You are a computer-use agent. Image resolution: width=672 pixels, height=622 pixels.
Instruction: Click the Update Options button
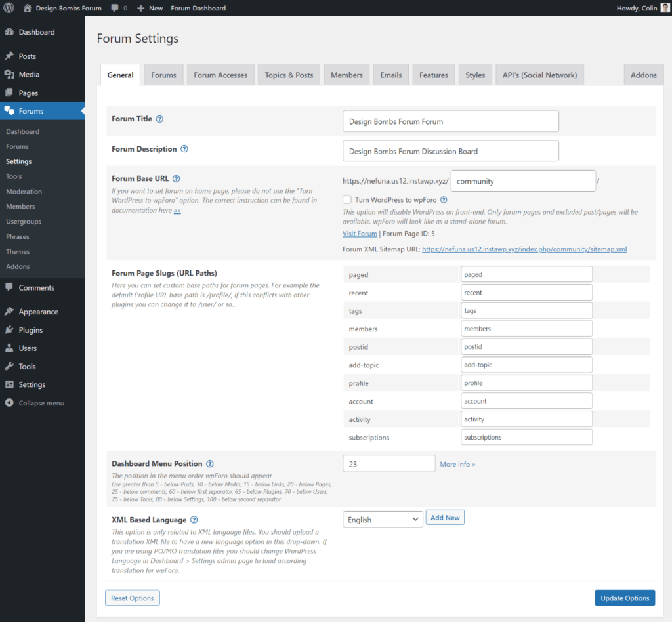[625, 598]
